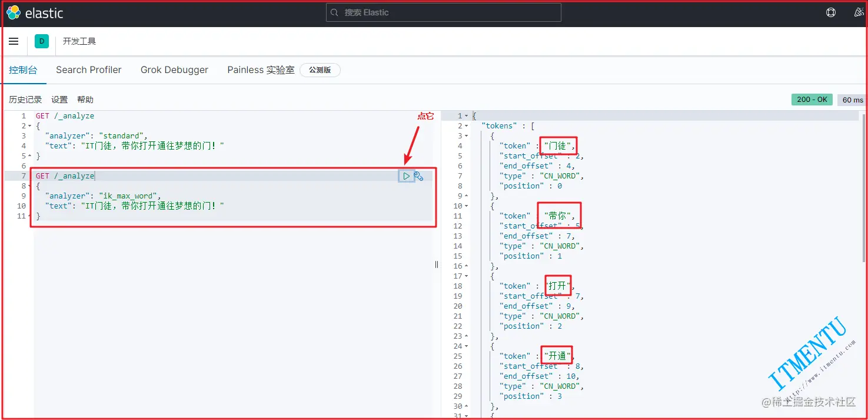Click the "position" : 0 output line
The width and height of the screenshot is (868, 420).
[x=531, y=186]
